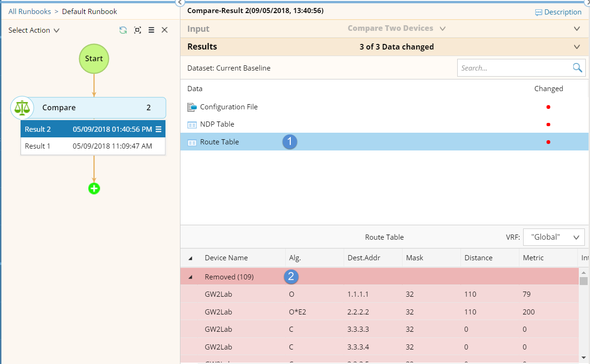
Task: Click inside the Search input field
Action: click(x=513, y=68)
